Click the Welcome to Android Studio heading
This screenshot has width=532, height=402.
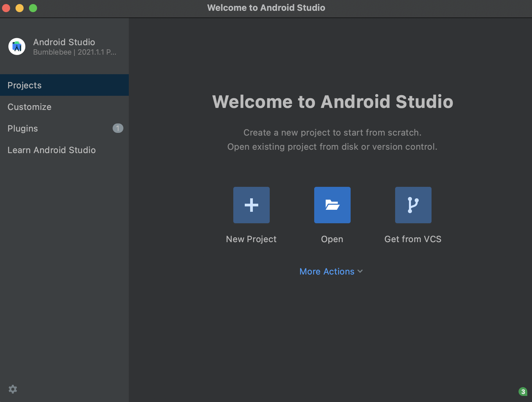pos(333,102)
